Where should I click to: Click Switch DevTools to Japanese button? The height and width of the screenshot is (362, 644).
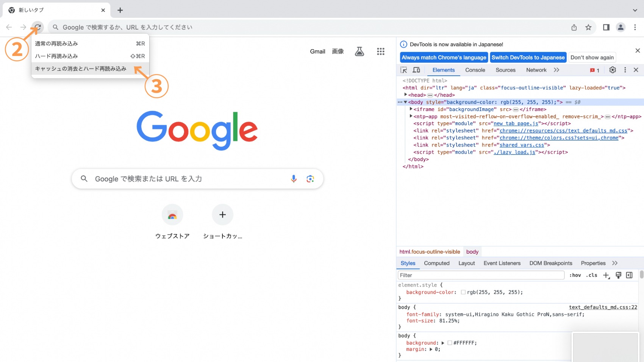click(x=528, y=58)
